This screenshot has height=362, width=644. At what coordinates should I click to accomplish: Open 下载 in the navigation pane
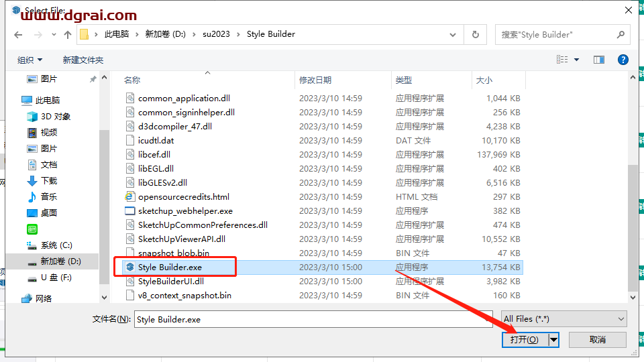click(49, 180)
